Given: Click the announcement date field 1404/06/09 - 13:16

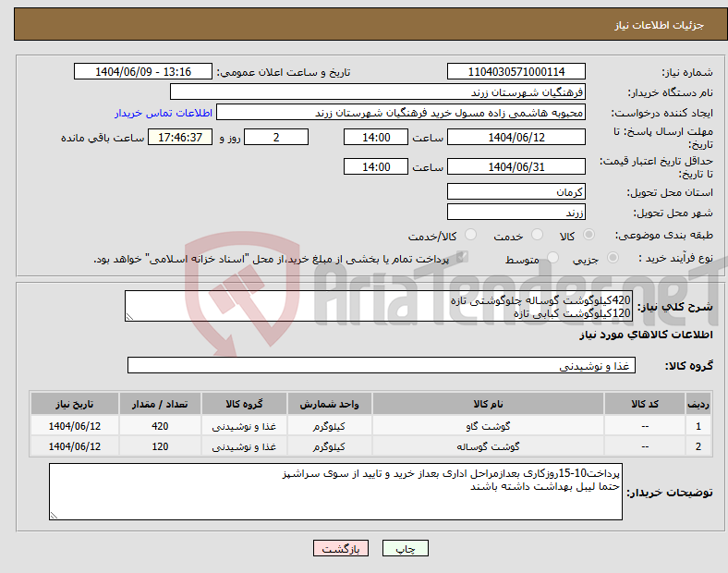Looking at the screenshot, I should (143, 71).
